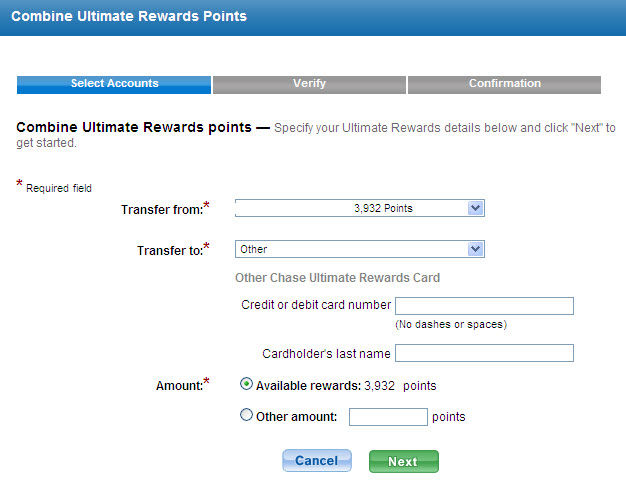Select the Verify step tab
Image resolution: width=626 pixels, height=485 pixels.
(309, 85)
